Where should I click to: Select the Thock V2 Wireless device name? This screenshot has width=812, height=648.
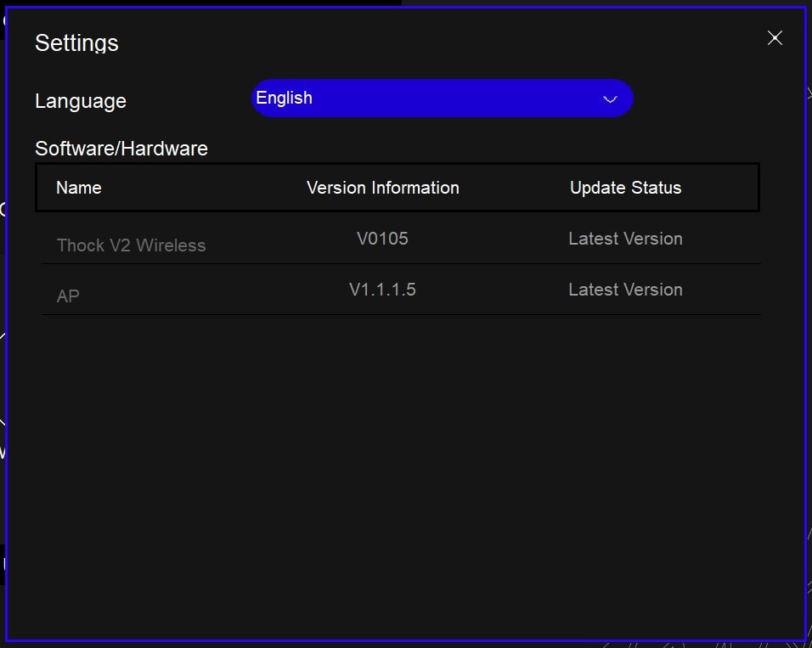point(131,245)
